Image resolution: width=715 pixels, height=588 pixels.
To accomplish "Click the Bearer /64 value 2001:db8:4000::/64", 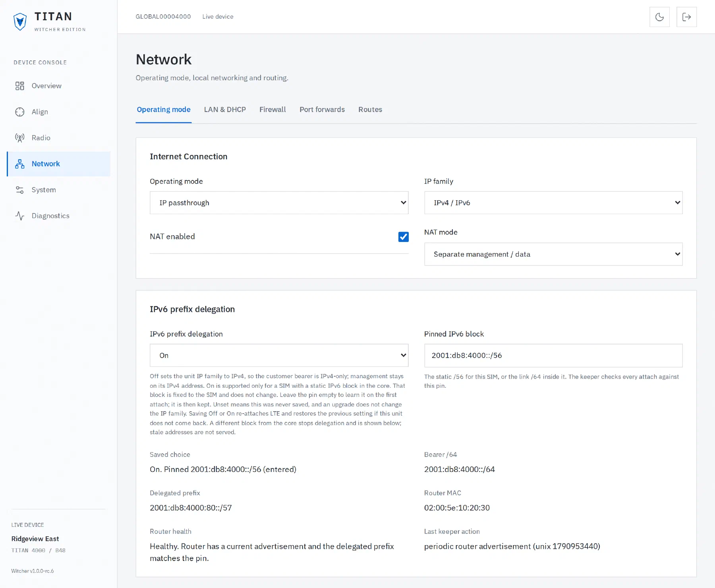I will point(460,469).
